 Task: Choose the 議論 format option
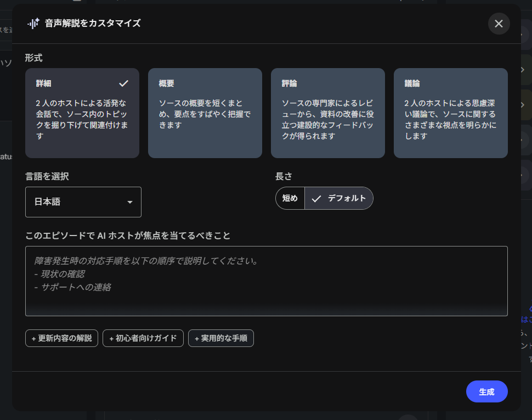tap(450, 113)
